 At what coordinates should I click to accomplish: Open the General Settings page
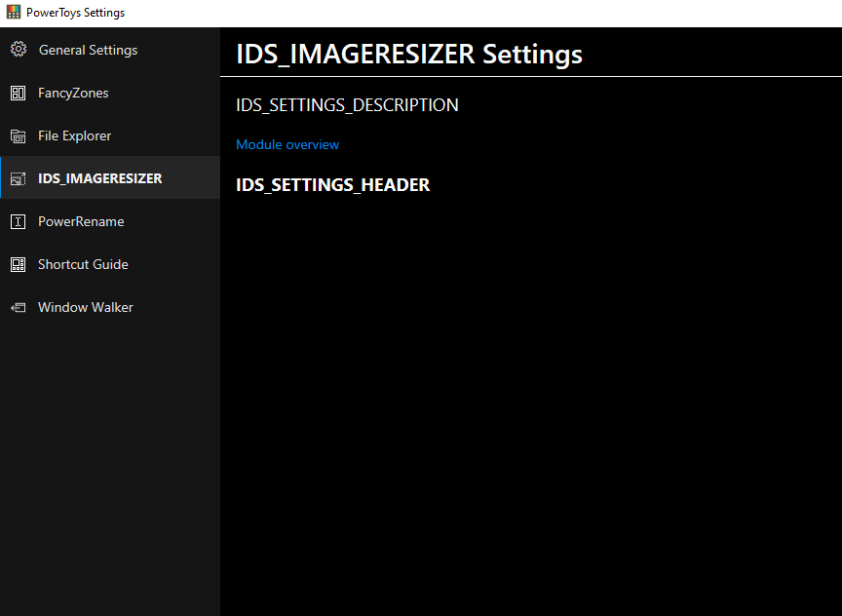110,50
